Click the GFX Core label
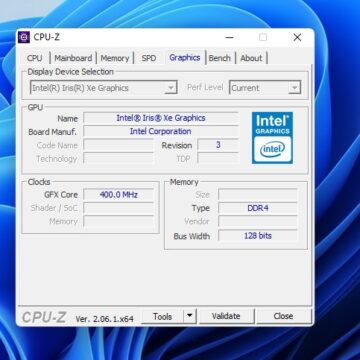Image resolution: width=360 pixels, height=360 pixels. click(61, 195)
